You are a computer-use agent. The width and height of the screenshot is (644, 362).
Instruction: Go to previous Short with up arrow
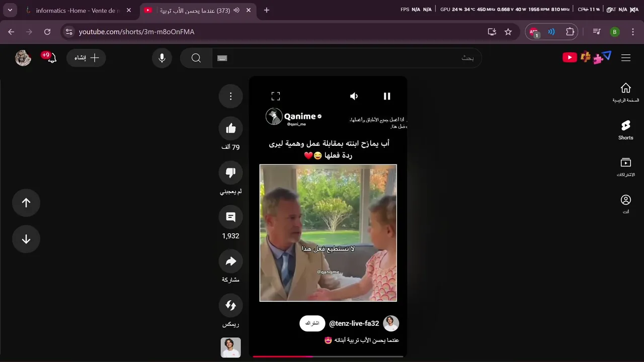point(26,203)
